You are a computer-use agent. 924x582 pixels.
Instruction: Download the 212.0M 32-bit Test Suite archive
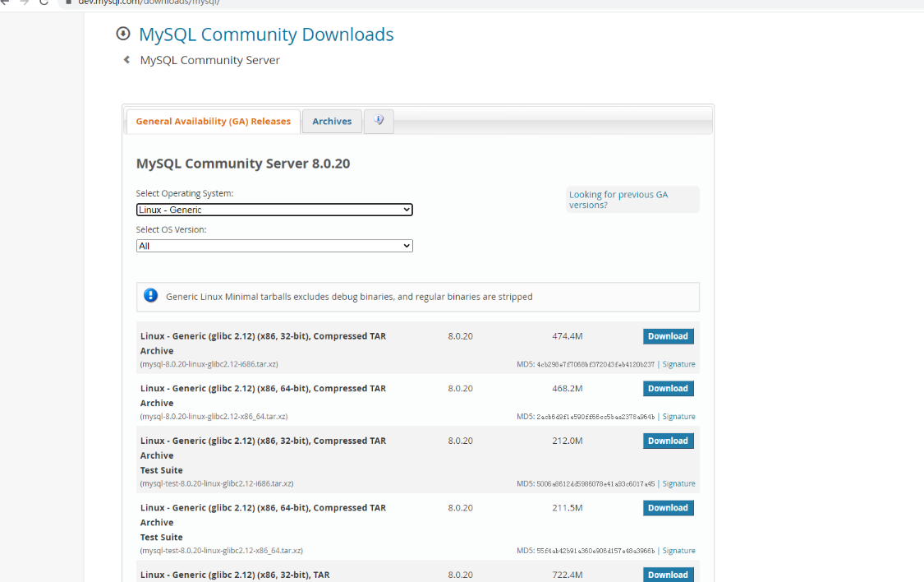pyautogui.click(x=669, y=441)
